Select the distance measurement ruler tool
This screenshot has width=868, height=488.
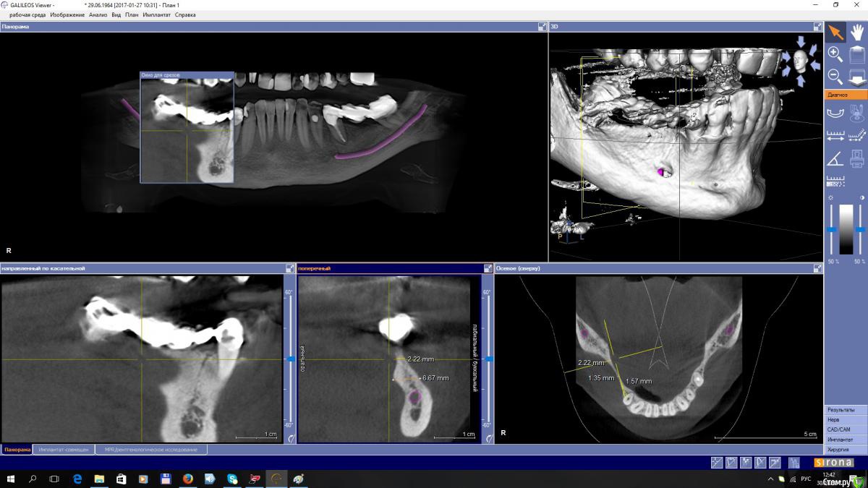[x=835, y=135]
